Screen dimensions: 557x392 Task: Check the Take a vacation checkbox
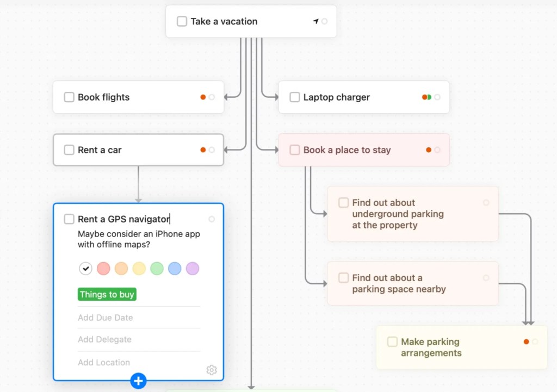[x=182, y=22]
